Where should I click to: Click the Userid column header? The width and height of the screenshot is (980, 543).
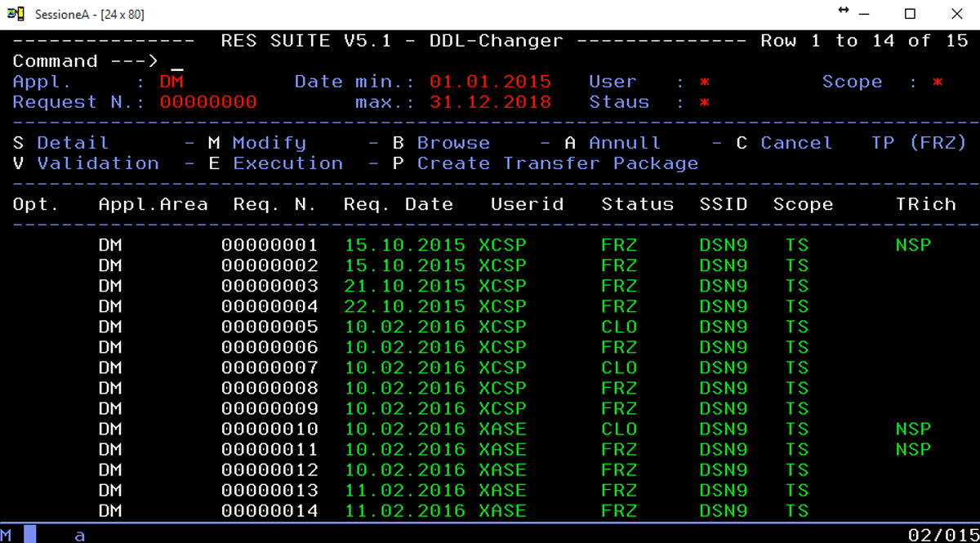click(x=528, y=204)
